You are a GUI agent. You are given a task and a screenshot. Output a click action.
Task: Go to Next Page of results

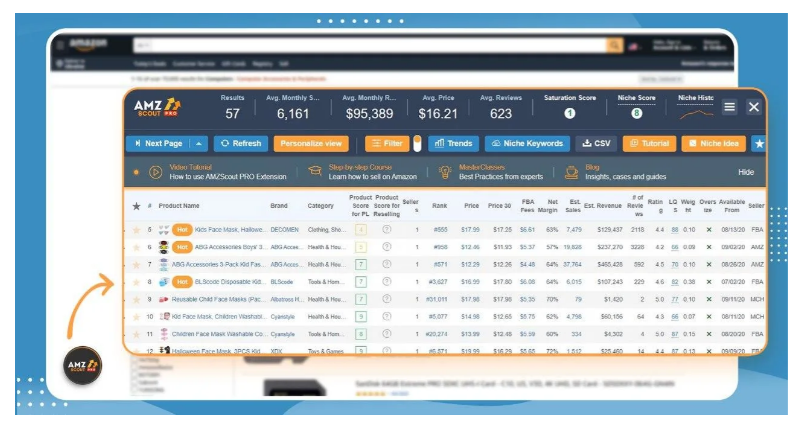click(159, 144)
